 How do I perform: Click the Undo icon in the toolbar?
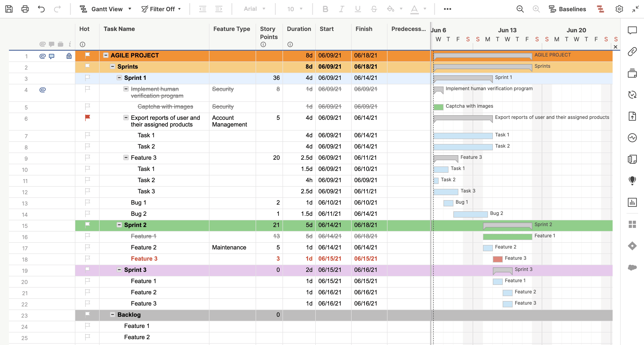[x=41, y=9]
